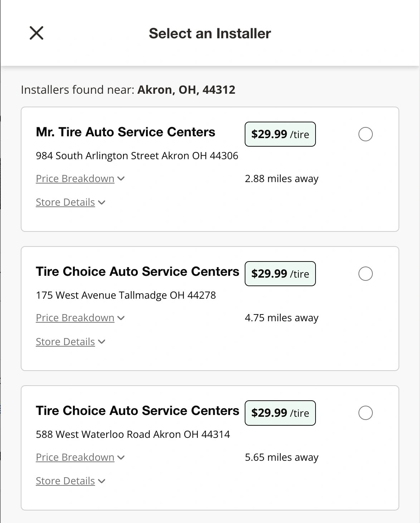Select Mr. Tire Auto Service Centers radio button
The image size is (420, 523).
pos(365,134)
